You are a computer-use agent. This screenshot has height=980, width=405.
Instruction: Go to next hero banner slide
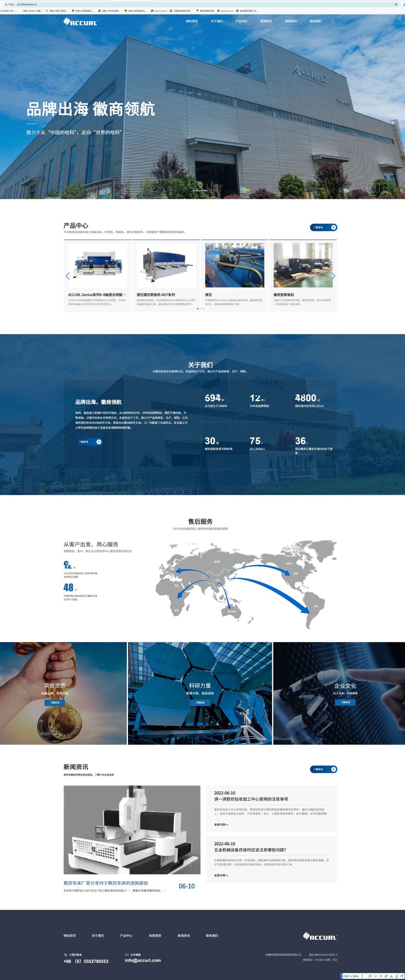(383, 188)
